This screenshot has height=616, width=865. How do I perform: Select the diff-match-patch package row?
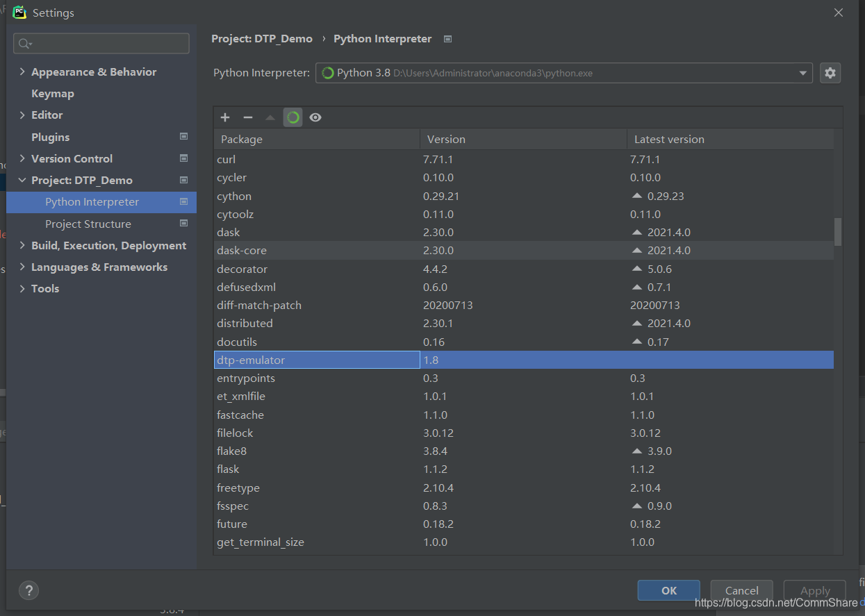point(524,305)
